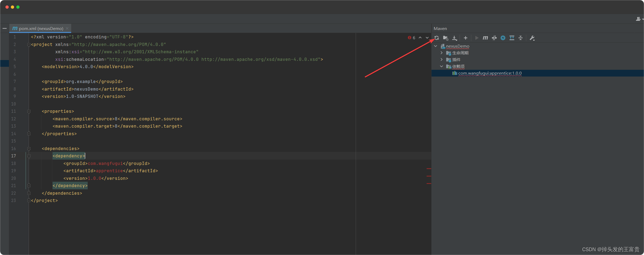Switch to pom.xml (nexusDemo) tab
This screenshot has height=255, width=644.
[41, 28]
